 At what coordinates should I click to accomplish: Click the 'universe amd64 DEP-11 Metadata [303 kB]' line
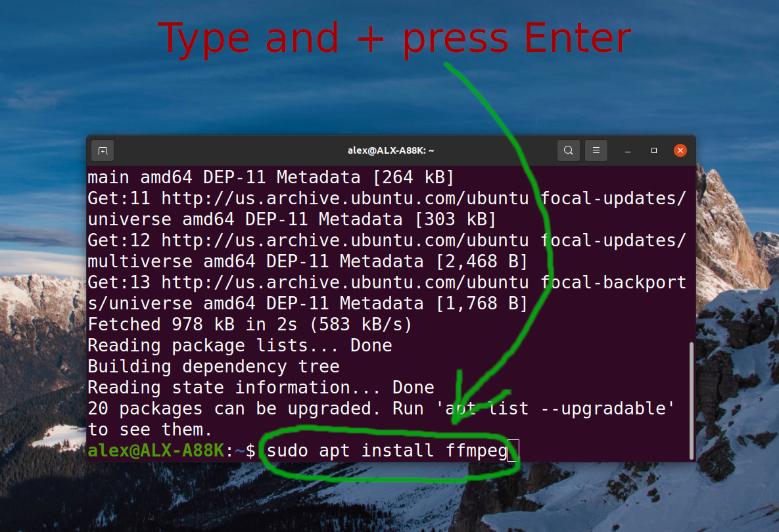tap(292, 219)
